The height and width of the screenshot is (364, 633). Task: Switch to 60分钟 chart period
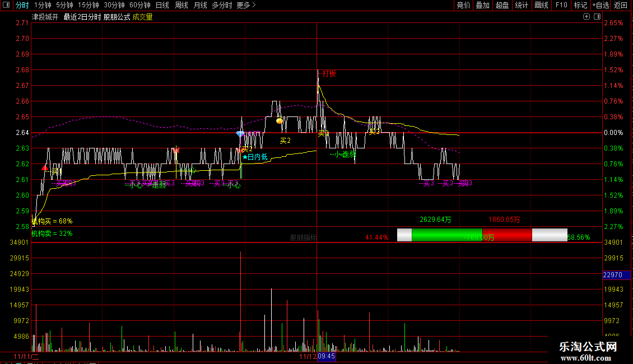point(139,5)
